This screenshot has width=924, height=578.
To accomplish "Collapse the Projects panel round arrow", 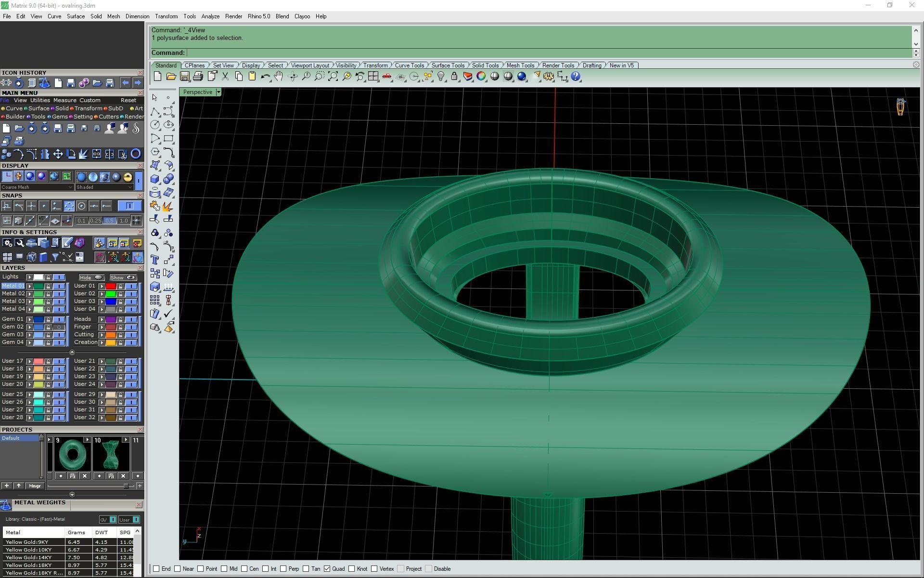I will [x=72, y=495].
